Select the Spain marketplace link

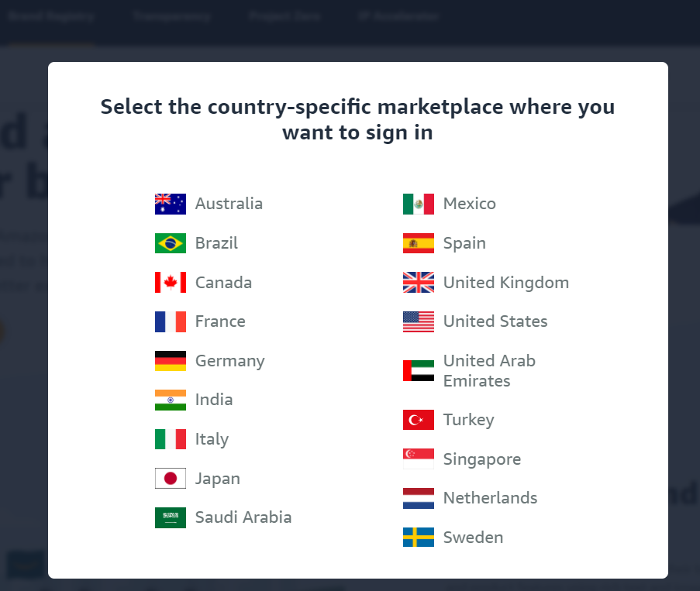click(464, 243)
